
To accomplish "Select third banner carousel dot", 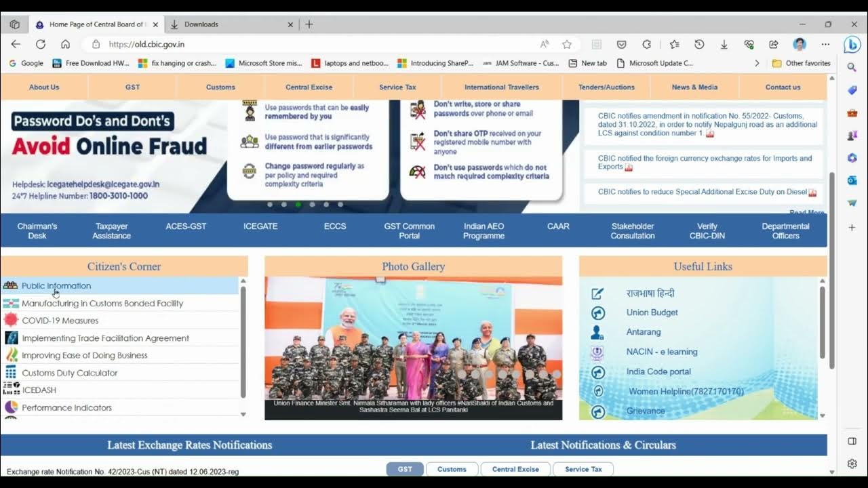I will (298, 204).
